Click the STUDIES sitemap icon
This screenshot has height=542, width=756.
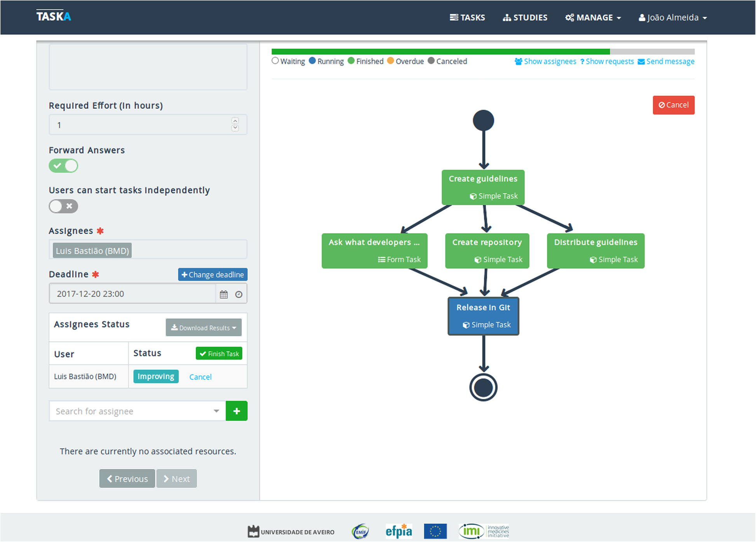[x=507, y=17]
